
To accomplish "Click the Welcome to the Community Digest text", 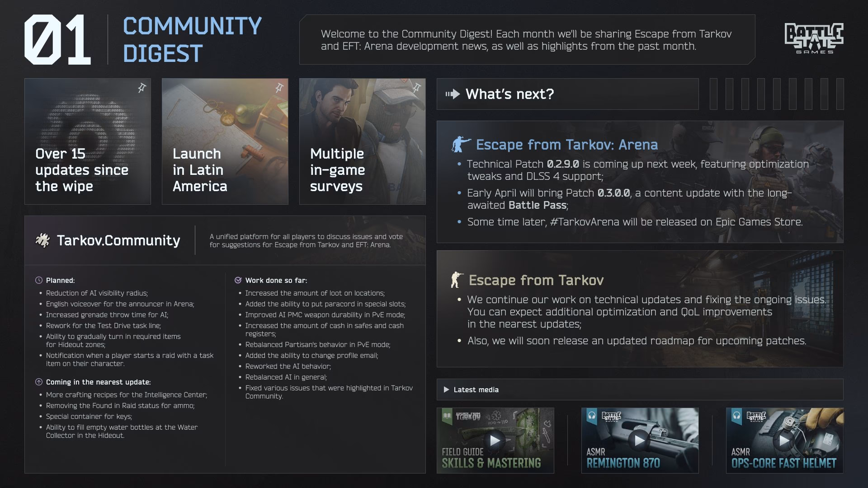I will 526,40.
